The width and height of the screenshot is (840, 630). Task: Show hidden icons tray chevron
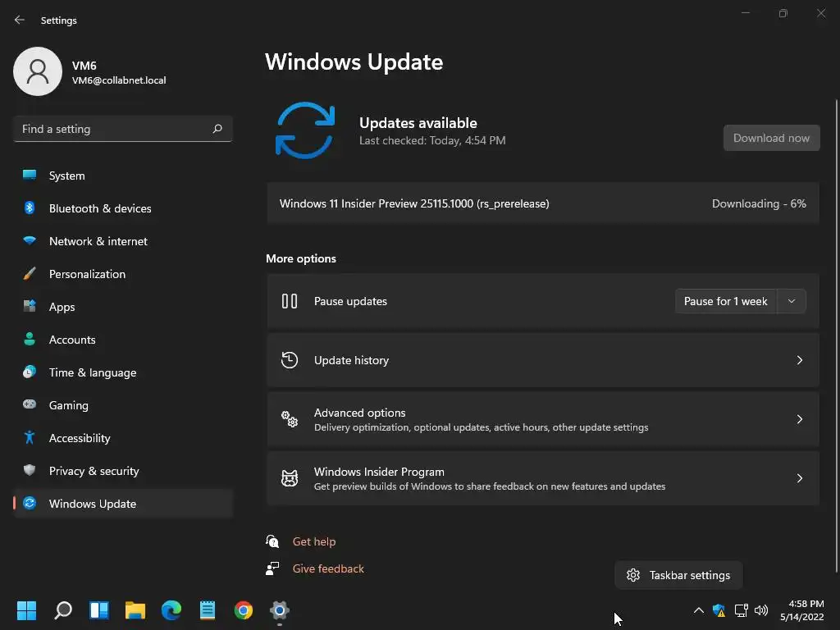699,610
